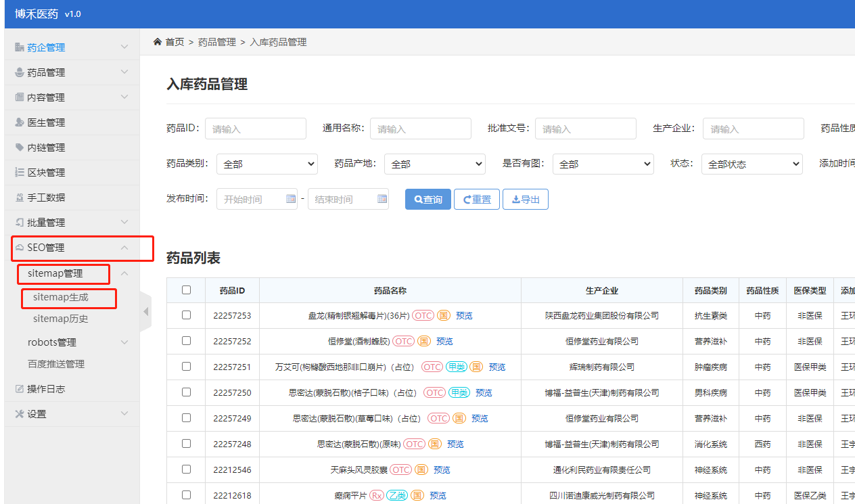Viewport: 855px width, 504px height.
Task: Click the 重置 reset button
Action: (477, 200)
